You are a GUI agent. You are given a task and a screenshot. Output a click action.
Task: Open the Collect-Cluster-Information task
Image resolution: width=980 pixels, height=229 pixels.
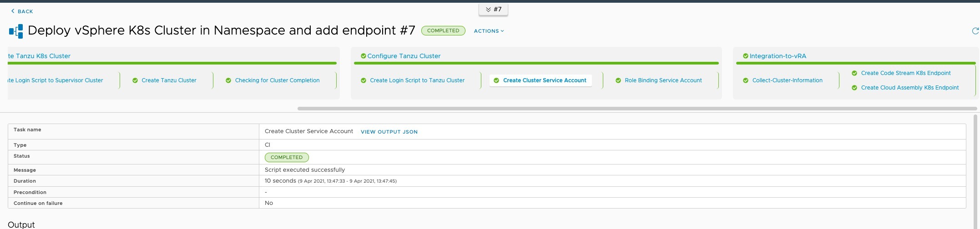(x=787, y=80)
